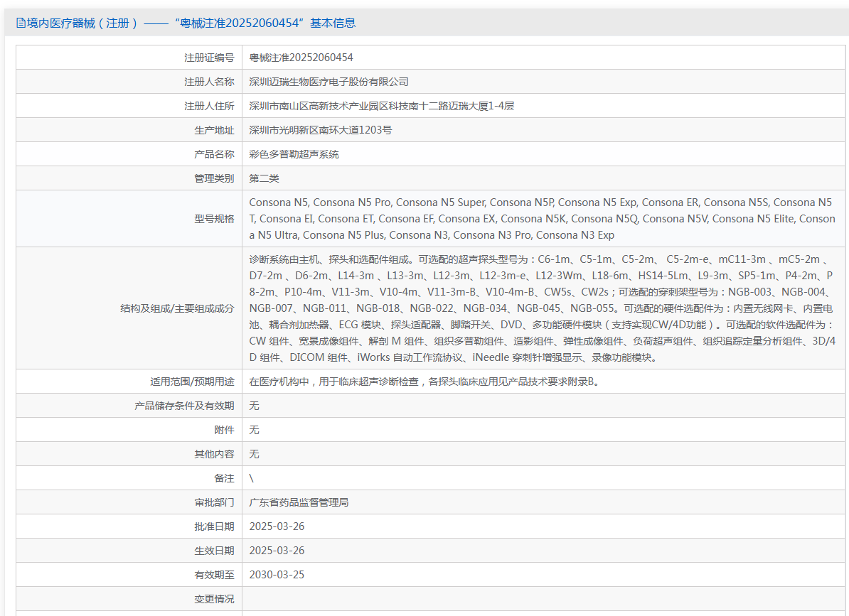Click the label '型号规格'
The image size is (849, 616).
point(214,219)
